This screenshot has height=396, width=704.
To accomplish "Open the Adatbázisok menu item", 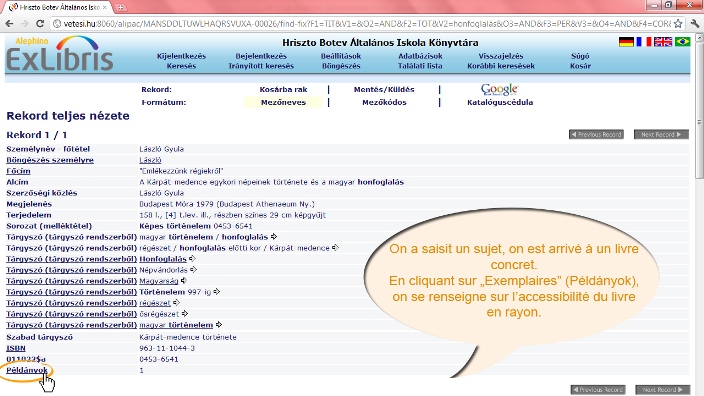I will tap(420, 56).
